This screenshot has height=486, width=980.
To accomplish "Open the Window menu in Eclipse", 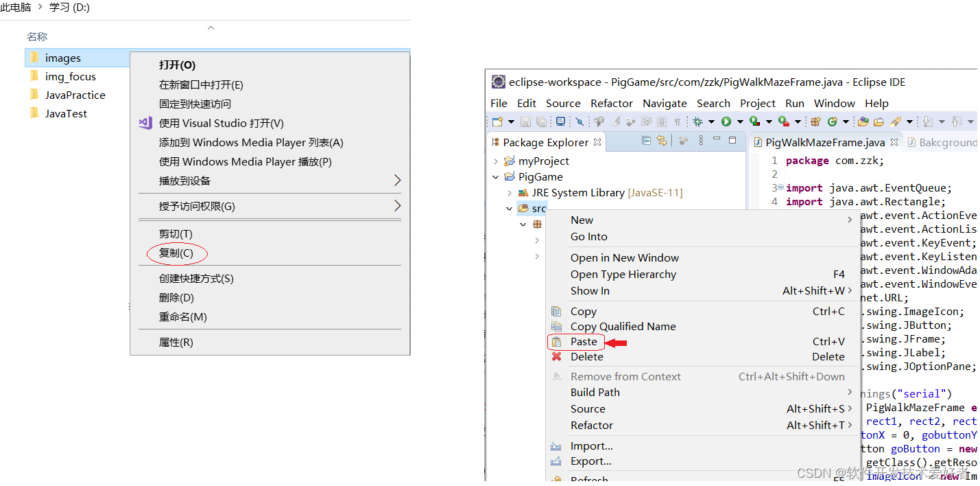I will (x=835, y=103).
